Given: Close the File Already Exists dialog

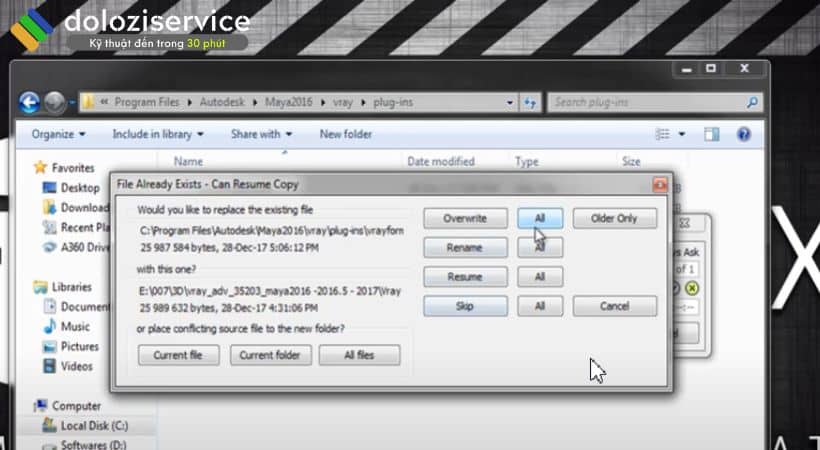Looking at the screenshot, I should (x=659, y=185).
